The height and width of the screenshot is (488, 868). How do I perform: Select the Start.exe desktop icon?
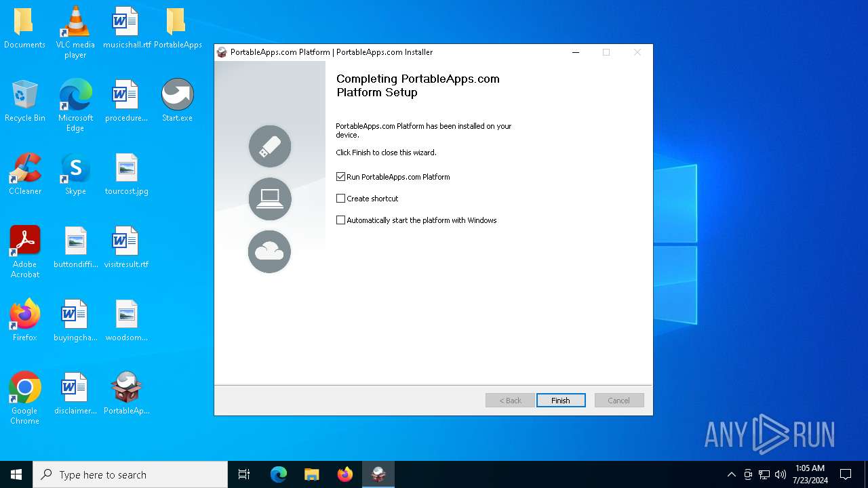pyautogui.click(x=178, y=101)
